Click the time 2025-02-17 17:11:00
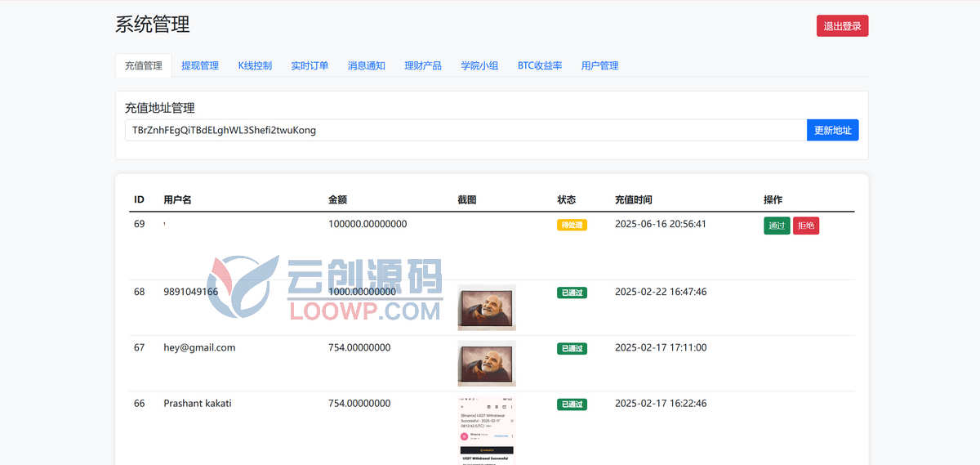The width and height of the screenshot is (980, 465). [661, 347]
